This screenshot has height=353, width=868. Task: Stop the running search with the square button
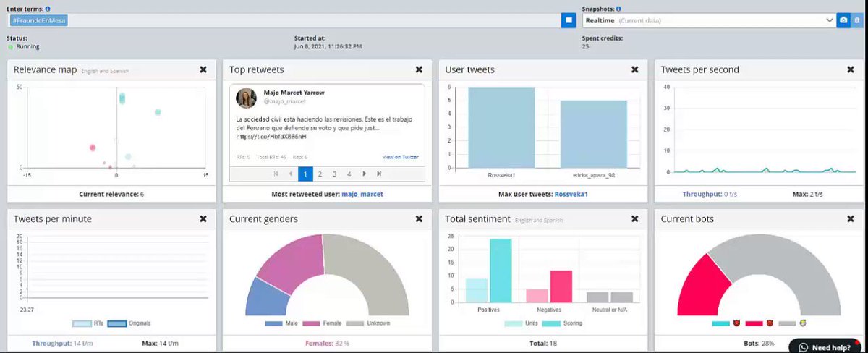point(569,21)
